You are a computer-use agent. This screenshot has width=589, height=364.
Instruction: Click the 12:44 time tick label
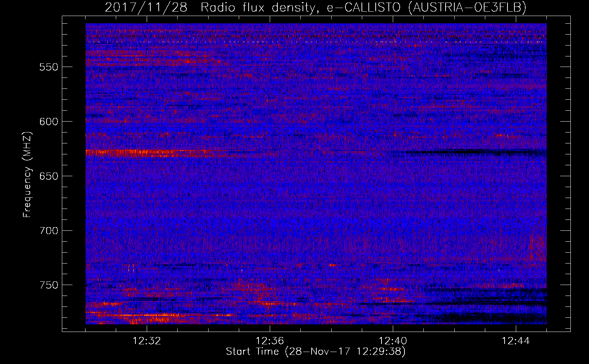516,341
